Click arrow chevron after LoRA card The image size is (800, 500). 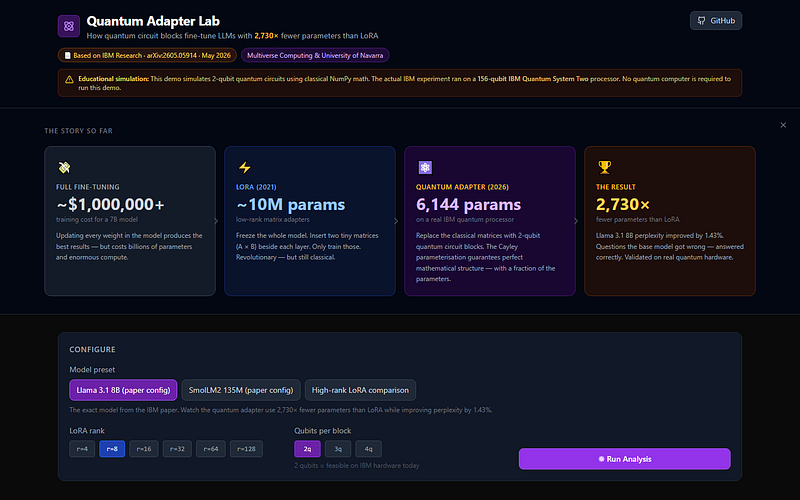[396, 221]
